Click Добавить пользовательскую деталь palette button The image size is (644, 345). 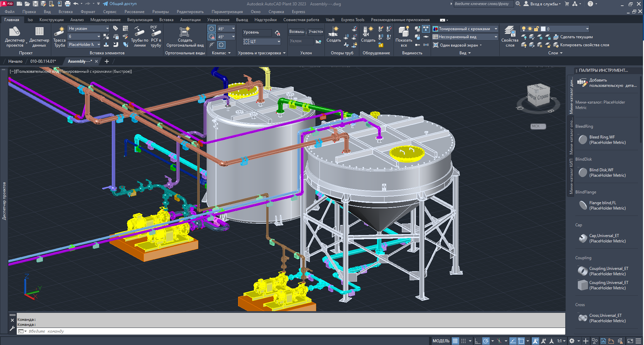(607, 83)
